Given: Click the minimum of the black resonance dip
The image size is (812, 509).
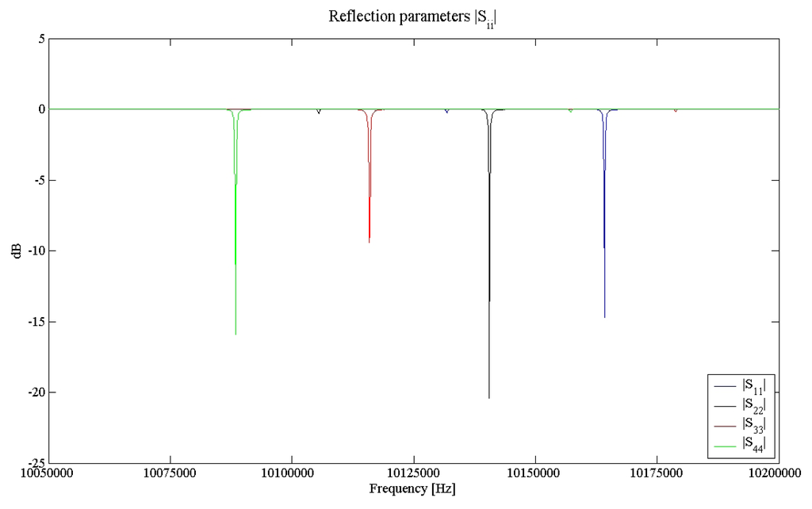Looking at the screenshot, I should pos(489,397).
